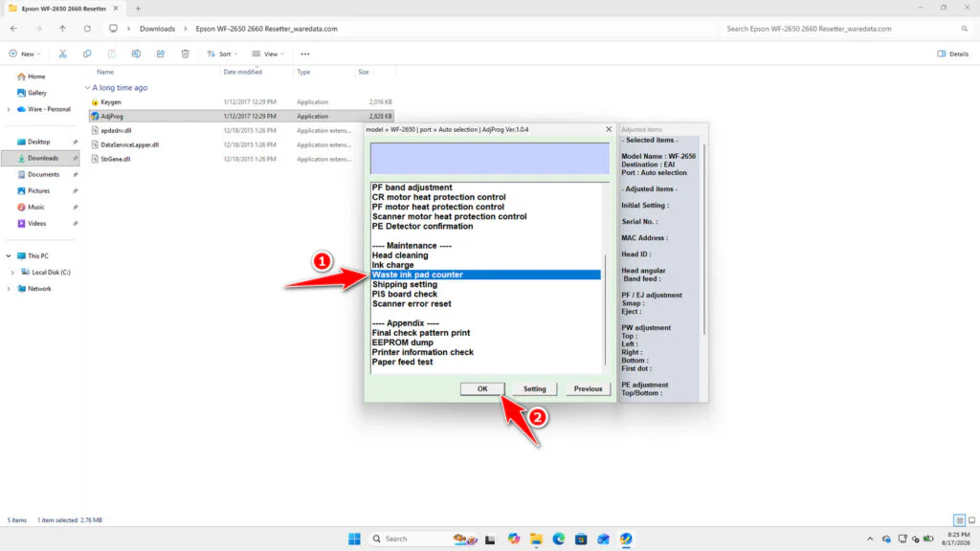Select PIS board check item
This screenshot has height=551, width=980.
405,295
